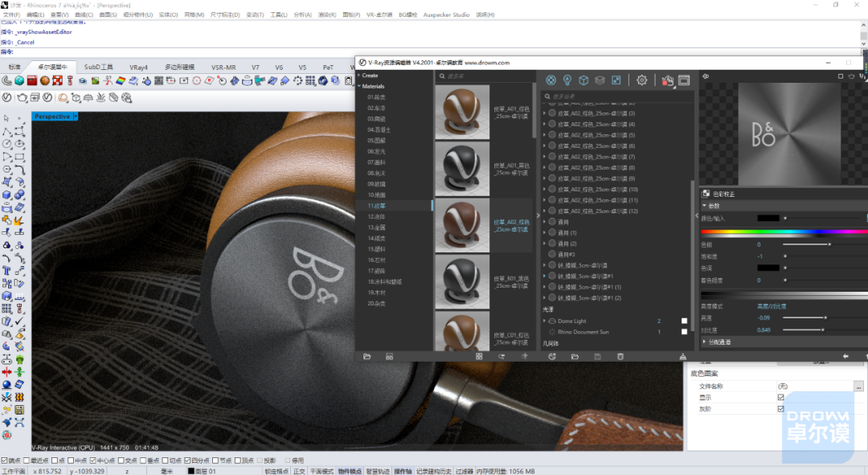This screenshot has height=475, width=868.
Task: Toggle the Rhino Document Sun enable checkbox
Action: 684,332
